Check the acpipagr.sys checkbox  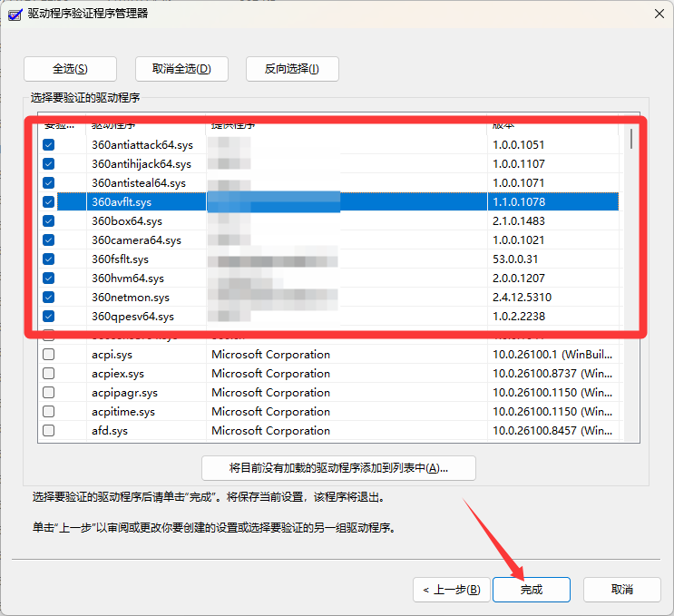(x=49, y=393)
